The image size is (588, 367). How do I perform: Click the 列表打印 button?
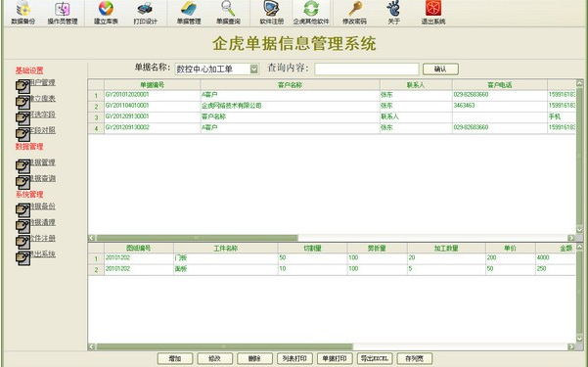[x=294, y=358]
